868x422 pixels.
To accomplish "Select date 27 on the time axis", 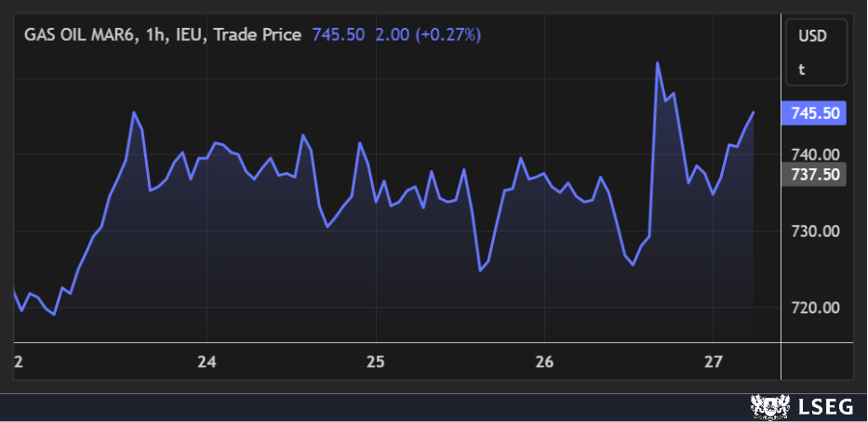I will pos(714,362).
